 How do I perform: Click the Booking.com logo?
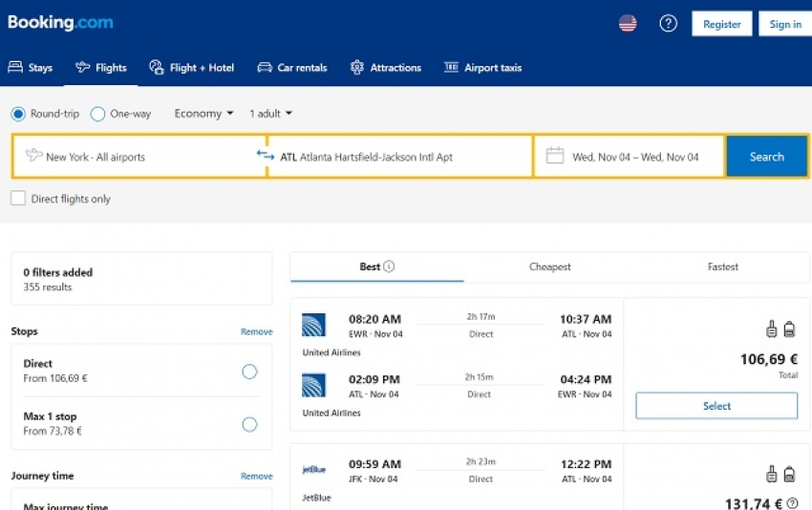pos(60,22)
